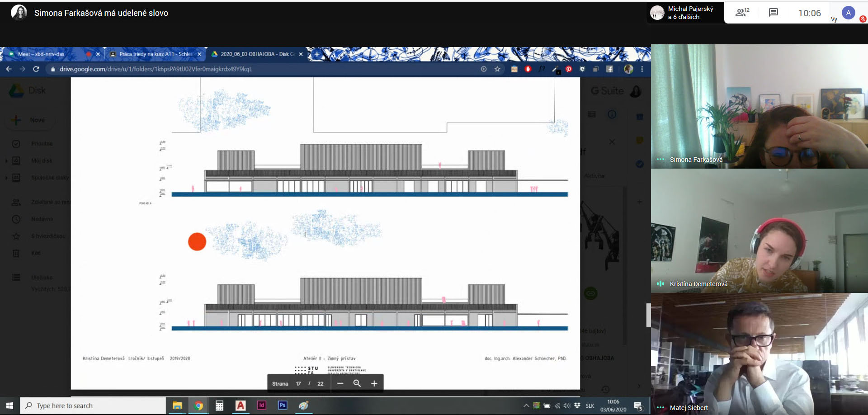This screenshot has height=415, width=868.
Task: Click the SLK keyboard language indicator
Action: tap(590, 406)
